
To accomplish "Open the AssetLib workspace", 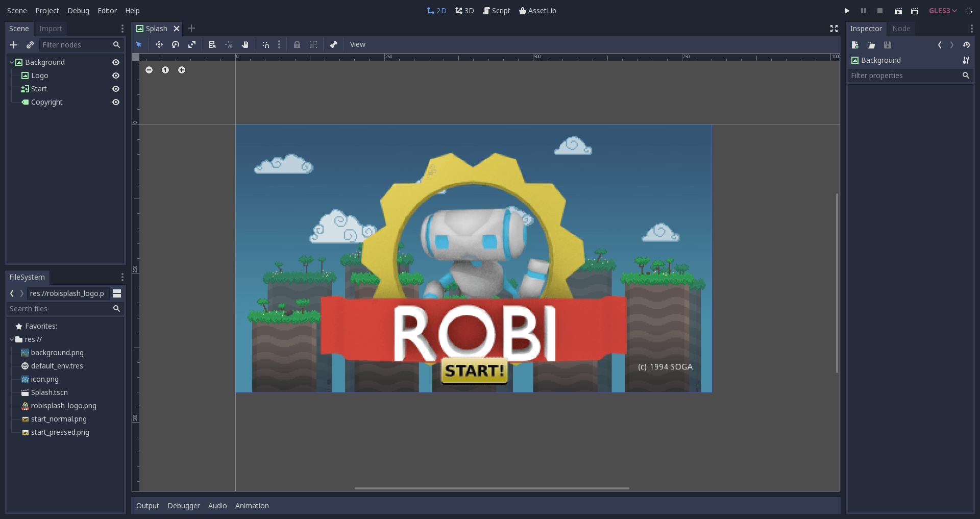I will 537,11.
